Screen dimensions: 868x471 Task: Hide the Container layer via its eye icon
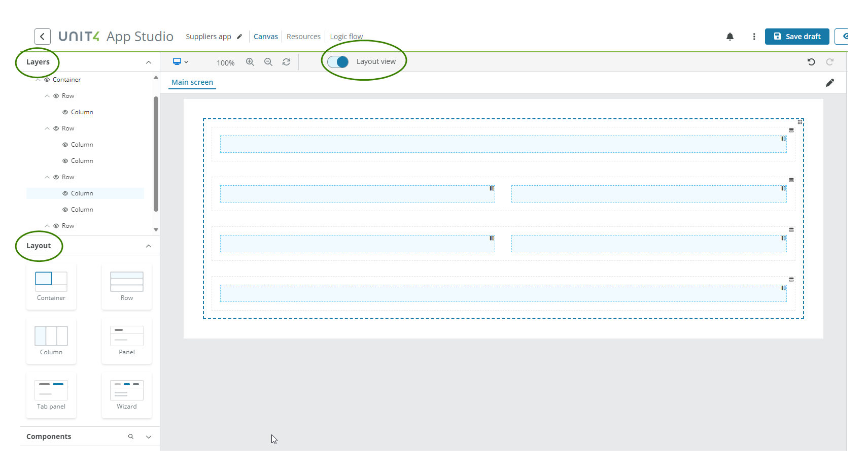point(46,79)
